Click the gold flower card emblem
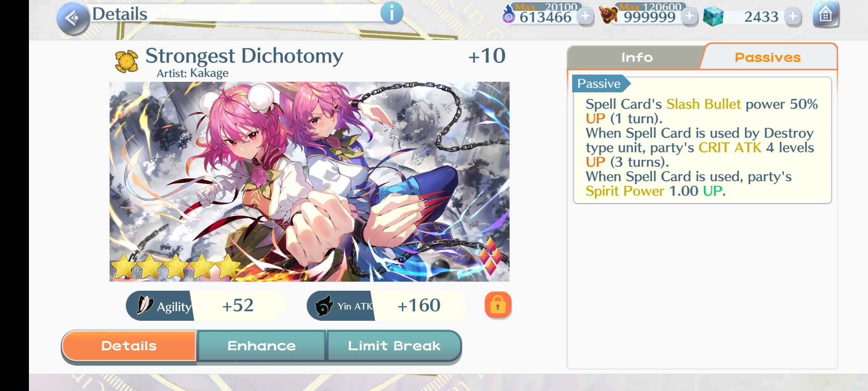Screen dimensions: 868x391 [x=126, y=61]
